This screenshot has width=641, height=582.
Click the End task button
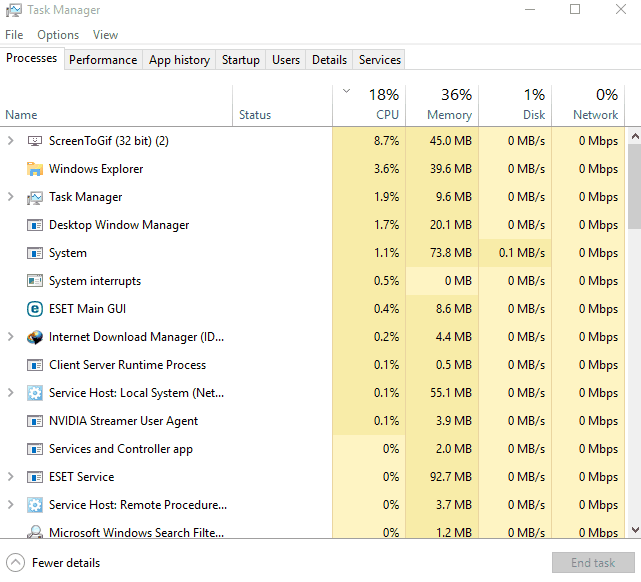point(593,563)
